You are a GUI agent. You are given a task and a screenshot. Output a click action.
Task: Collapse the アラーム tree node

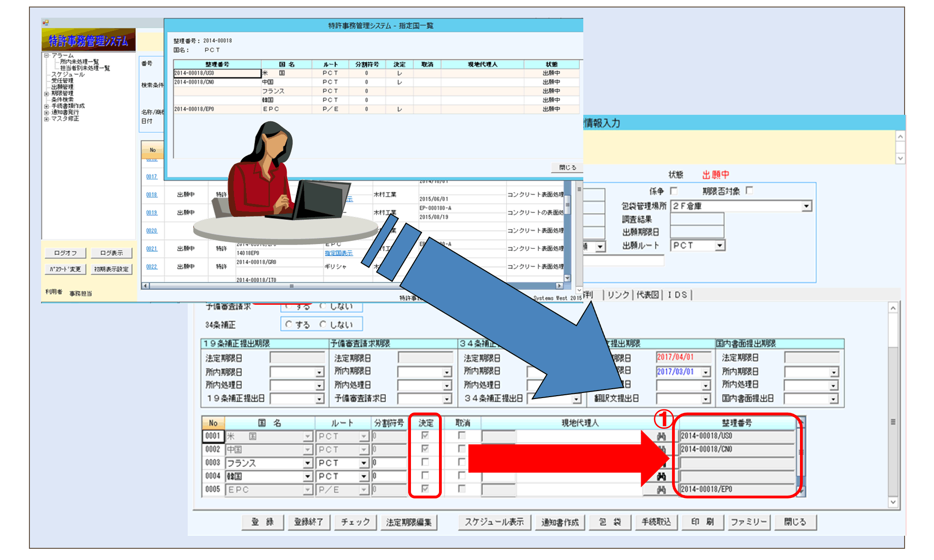[46, 56]
